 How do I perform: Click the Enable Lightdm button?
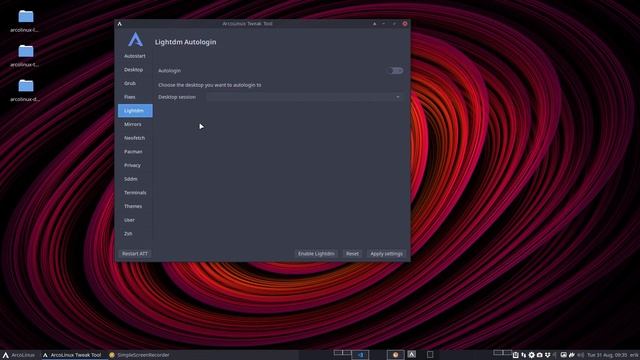coord(316,253)
